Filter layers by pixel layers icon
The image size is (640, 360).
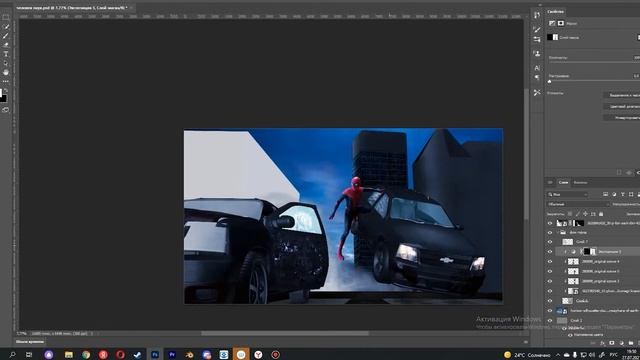[605, 194]
